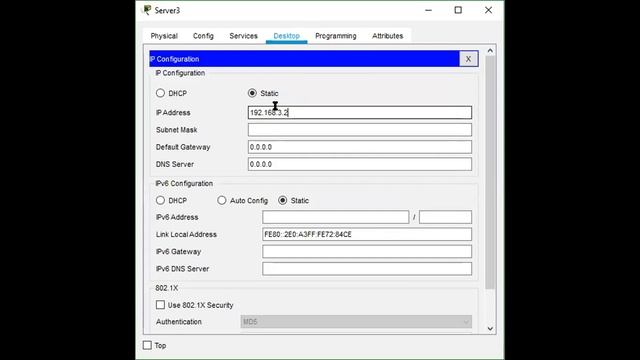This screenshot has width=640, height=360.
Task: Close the IP Configuration panel with X
Action: [x=468, y=59]
